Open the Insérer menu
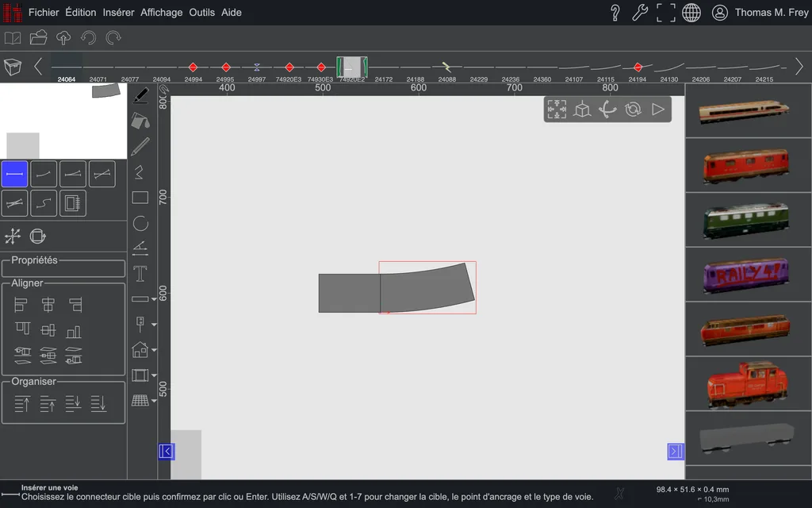The height and width of the screenshot is (508, 812). click(119, 13)
